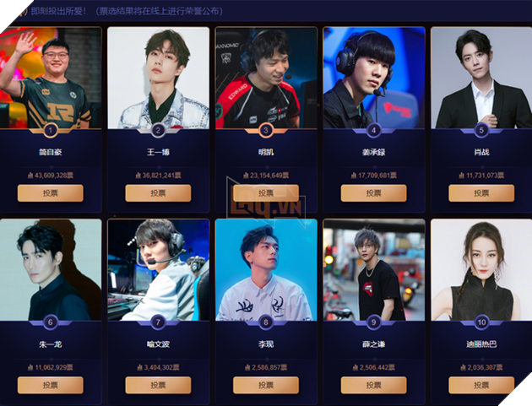This screenshot has height=406, width=532.
Task: Click the 李现 name label
Action: pos(266,344)
